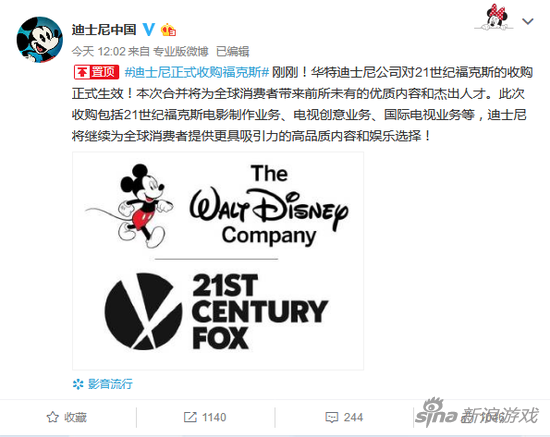
Task: Click the 影音流行 snowflake icon
Action: 78,384
